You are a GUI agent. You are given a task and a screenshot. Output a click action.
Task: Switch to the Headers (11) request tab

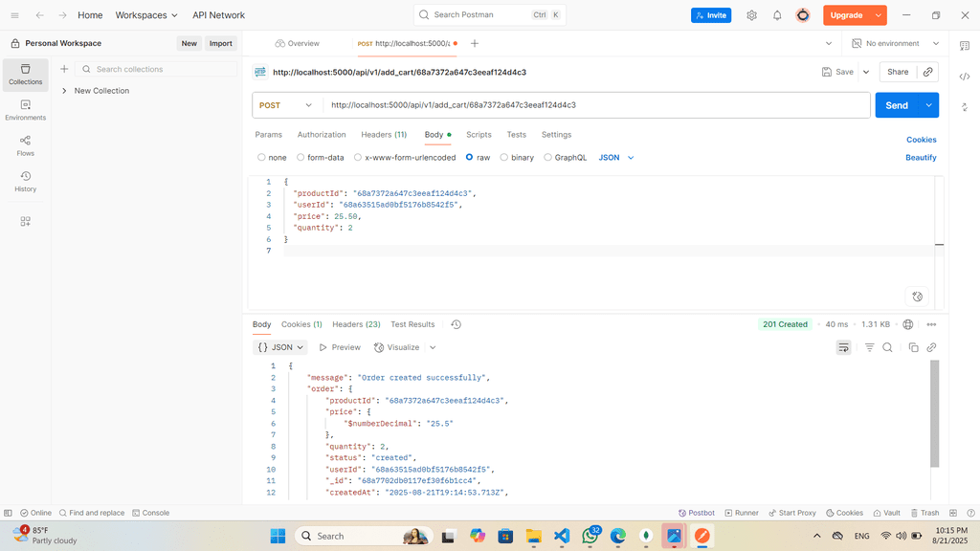click(x=384, y=135)
